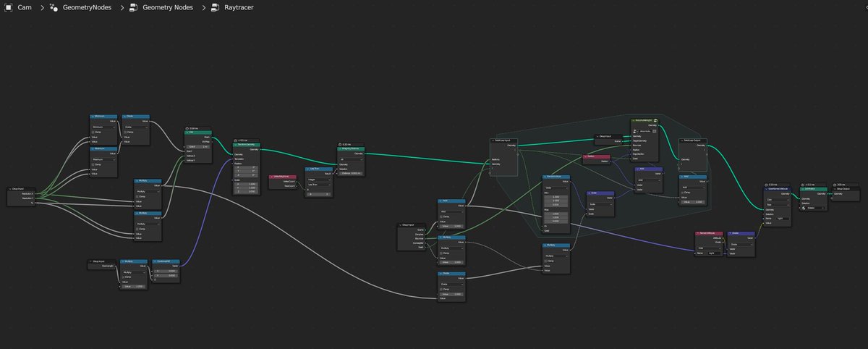The image size is (868, 349).
Task: Select the CombineXYZ node header
Action: coord(166,261)
